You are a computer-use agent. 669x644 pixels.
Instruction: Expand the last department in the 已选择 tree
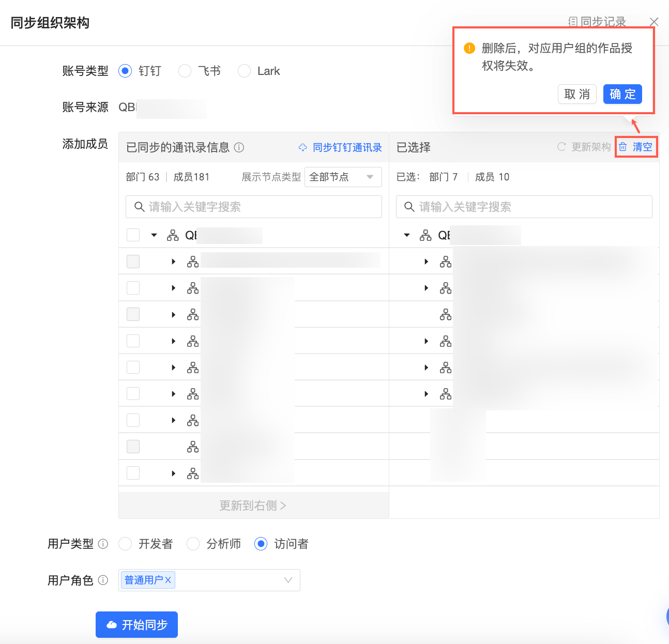(427, 394)
